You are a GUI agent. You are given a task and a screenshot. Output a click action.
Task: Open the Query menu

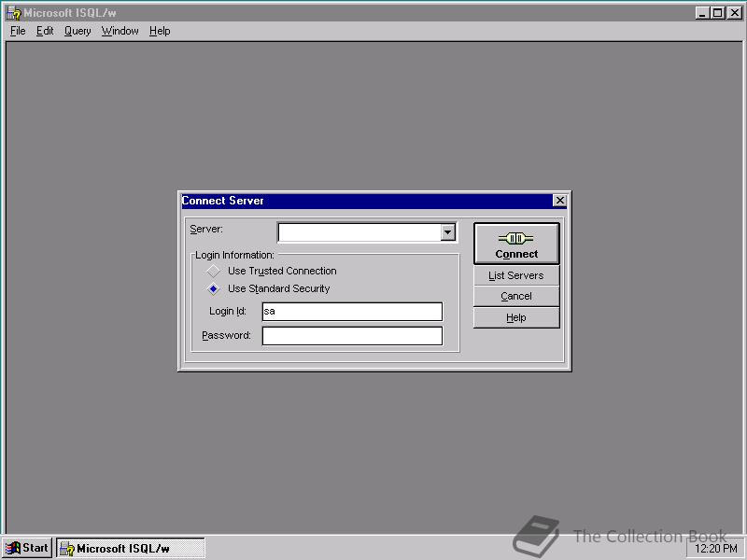[78, 31]
